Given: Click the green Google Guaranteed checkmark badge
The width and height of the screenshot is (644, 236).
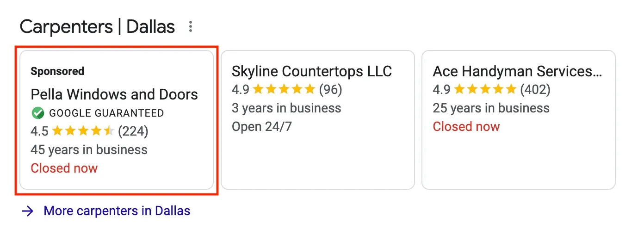Looking at the screenshot, I should coord(37,113).
